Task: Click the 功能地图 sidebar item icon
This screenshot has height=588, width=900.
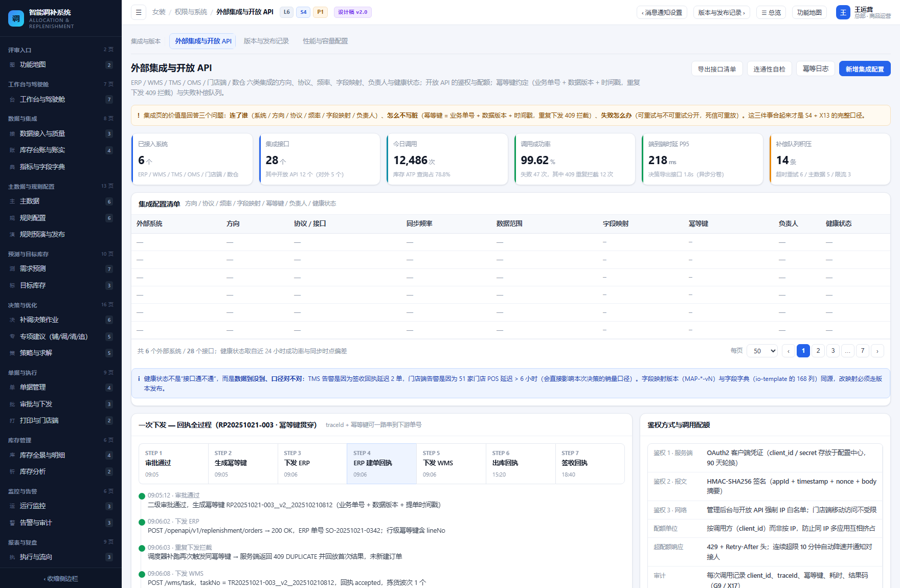Action: pos(12,65)
